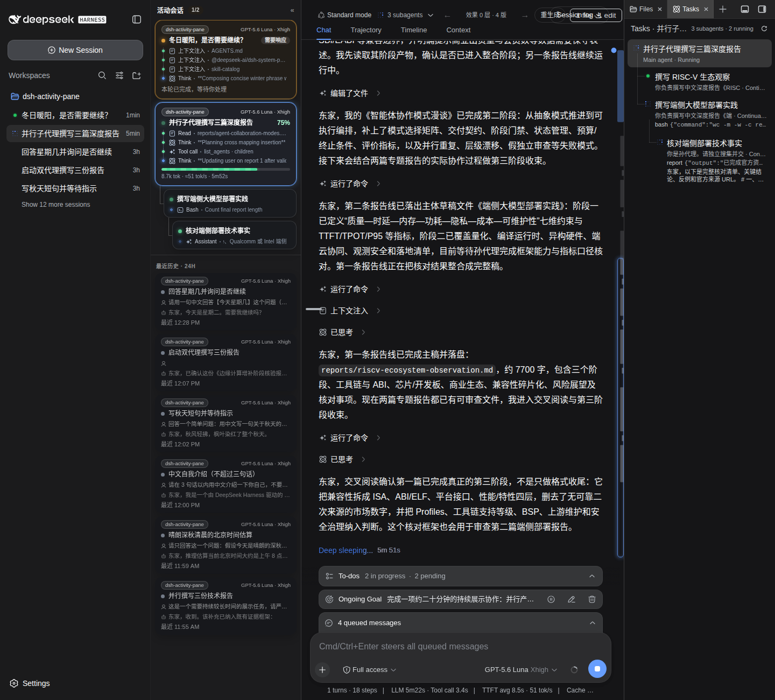Open 启动双代理撰写三份报告 sidebar session

click(75, 170)
